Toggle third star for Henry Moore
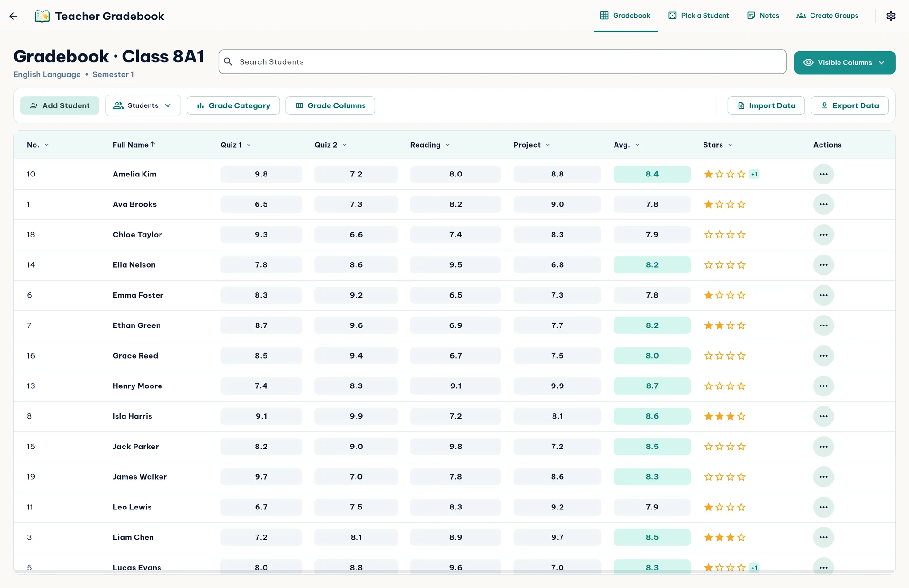This screenshot has width=909, height=588. pyautogui.click(x=731, y=386)
